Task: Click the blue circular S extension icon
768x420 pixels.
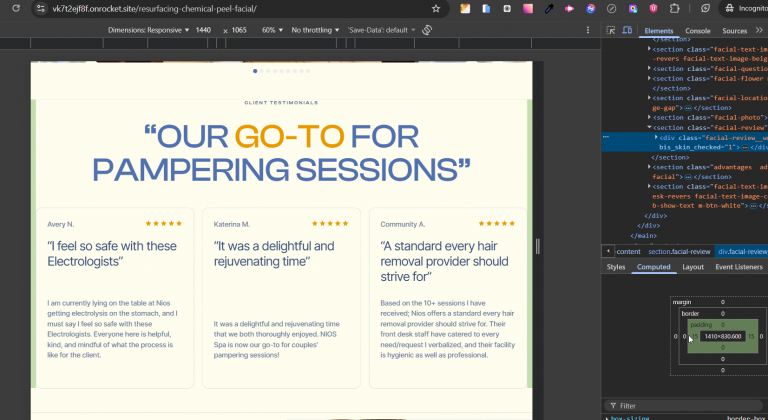Action: (591, 8)
